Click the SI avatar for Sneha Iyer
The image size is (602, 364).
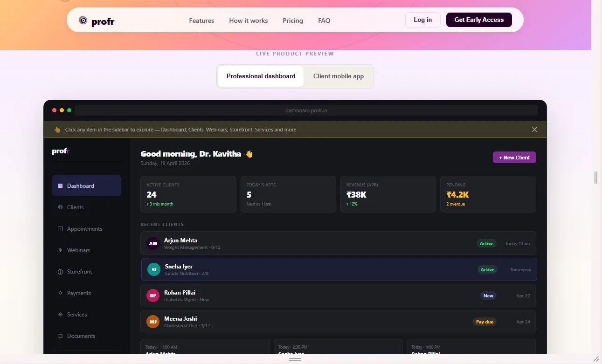click(154, 269)
